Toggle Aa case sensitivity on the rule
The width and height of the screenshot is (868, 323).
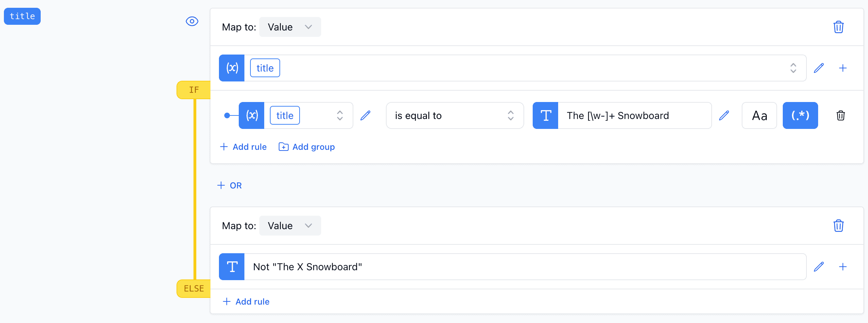click(x=759, y=115)
